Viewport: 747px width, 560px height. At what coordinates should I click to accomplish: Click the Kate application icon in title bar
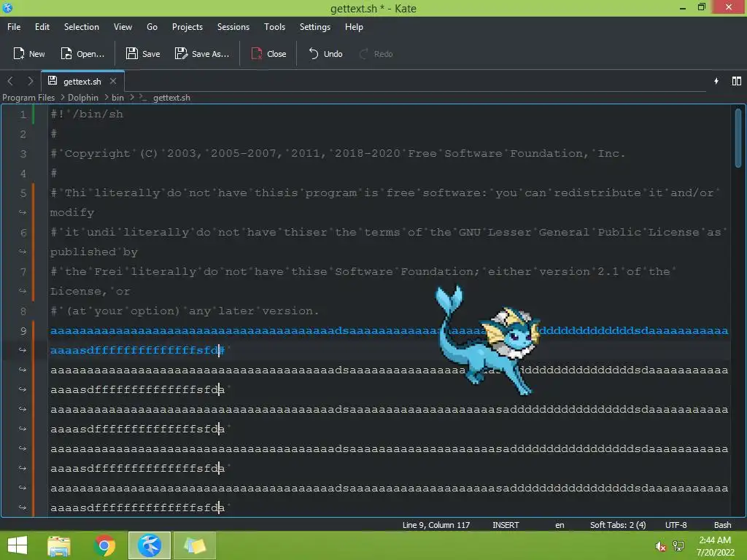click(7, 7)
